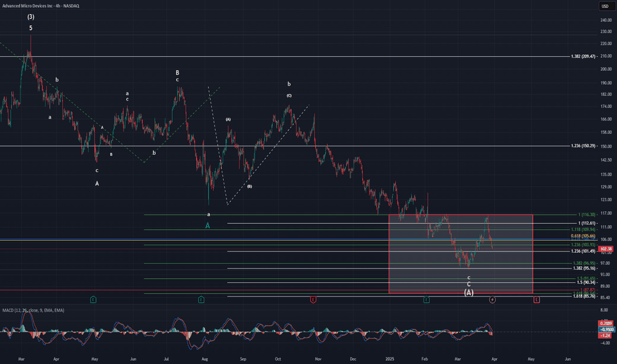Click the 8.00 MACD scale label
This screenshot has width=617, height=364.
[604, 310]
